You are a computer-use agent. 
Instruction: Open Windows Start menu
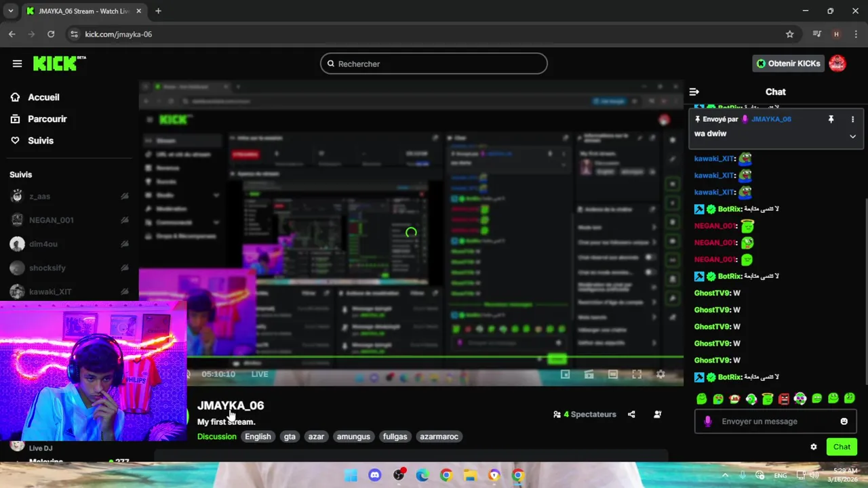click(351, 475)
